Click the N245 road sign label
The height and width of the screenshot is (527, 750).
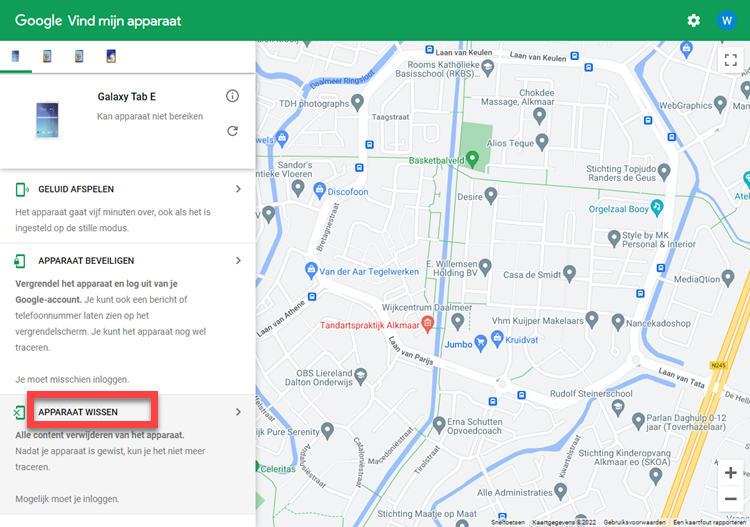coord(718,365)
